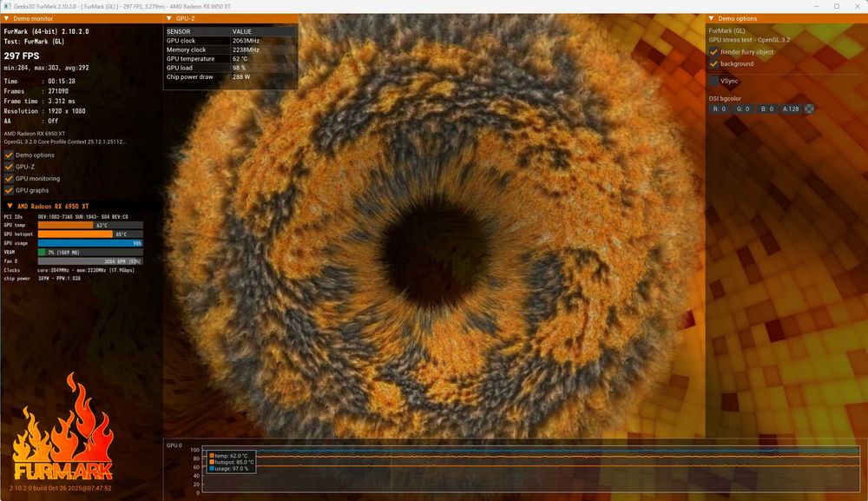868x501 pixels.
Task: Select the GPU load row
Action: coord(230,68)
